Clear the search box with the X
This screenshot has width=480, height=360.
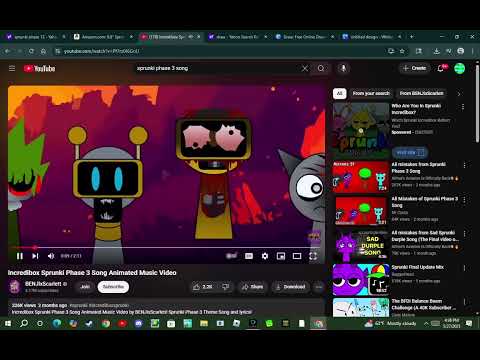click(x=305, y=68)
